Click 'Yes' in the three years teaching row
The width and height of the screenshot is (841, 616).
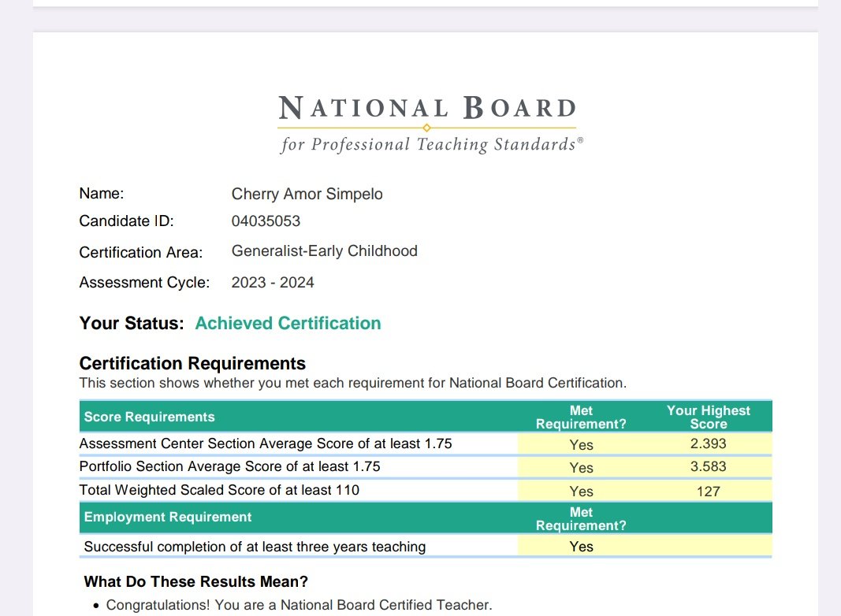582,547
